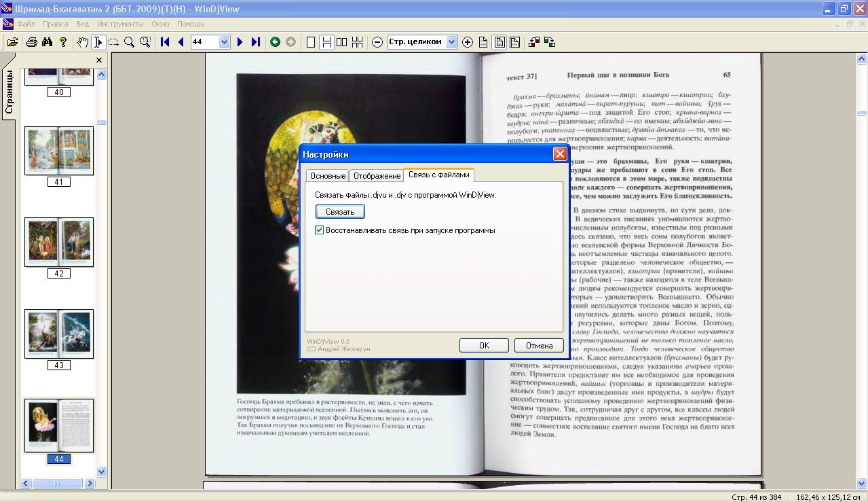Click document view scroll up arrow

click(x=862, y=59)
